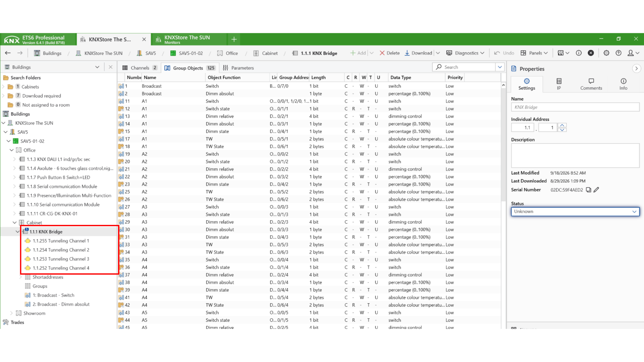Open the Panels dropdown menu
Image resolution: width=644 pixels, height=362 pixels.
534,53
